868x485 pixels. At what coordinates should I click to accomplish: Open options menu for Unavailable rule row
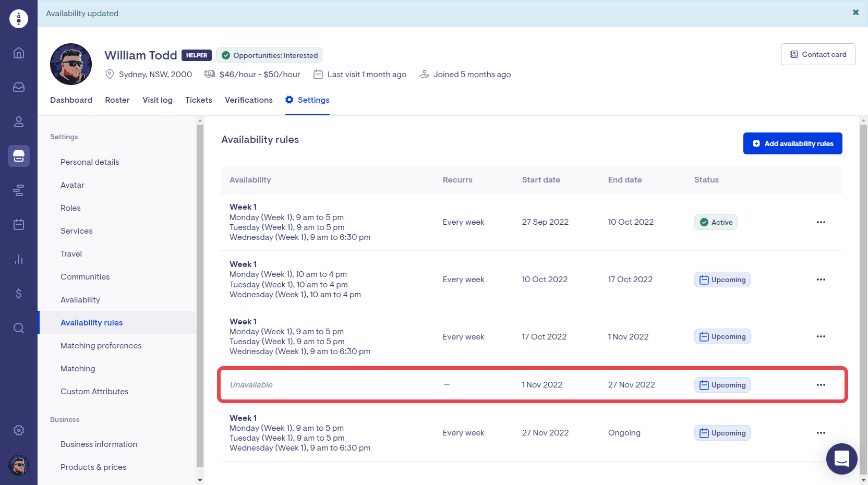pos(821,385)
